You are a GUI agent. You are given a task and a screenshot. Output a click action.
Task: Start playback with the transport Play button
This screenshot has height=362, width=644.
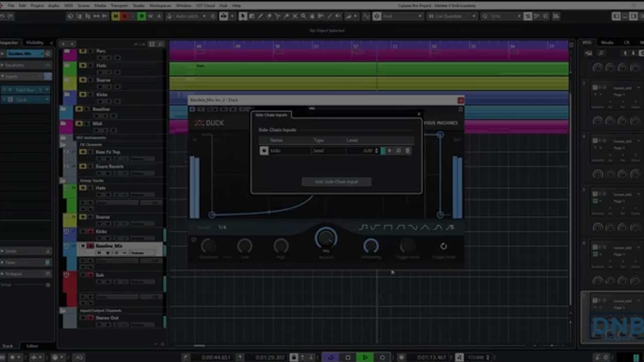(365, 357)
